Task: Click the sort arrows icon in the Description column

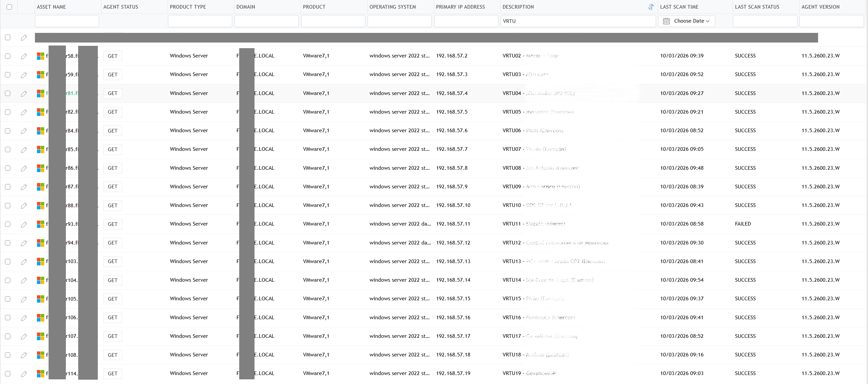Action: tap(651, 7)
